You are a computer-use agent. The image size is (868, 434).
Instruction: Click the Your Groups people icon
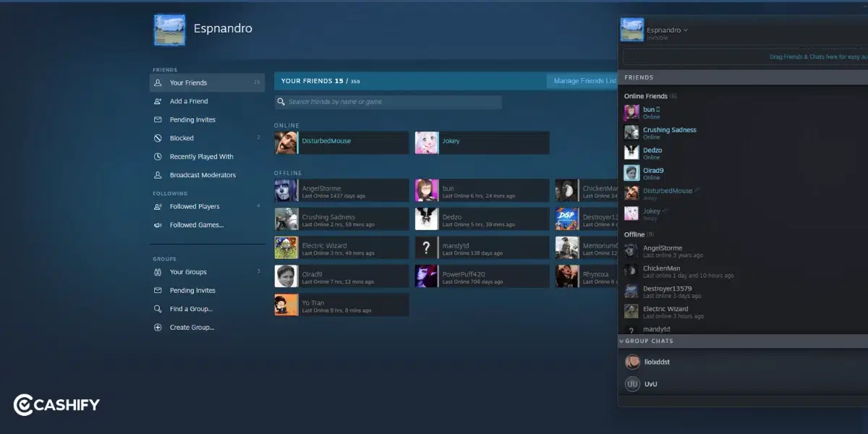(x=158, y=272)
